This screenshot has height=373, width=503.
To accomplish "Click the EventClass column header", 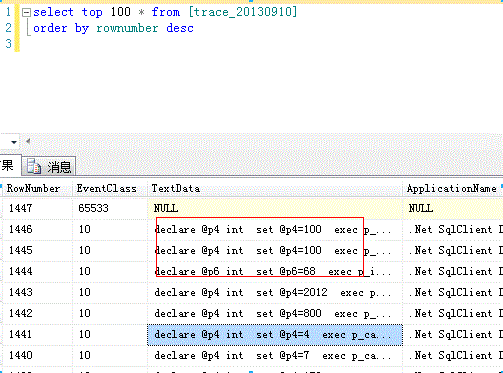I will [x=110, y=189].
